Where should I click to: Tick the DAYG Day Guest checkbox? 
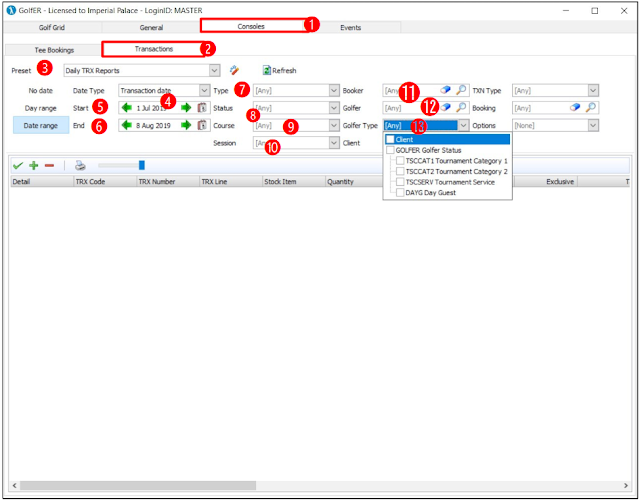400,193
